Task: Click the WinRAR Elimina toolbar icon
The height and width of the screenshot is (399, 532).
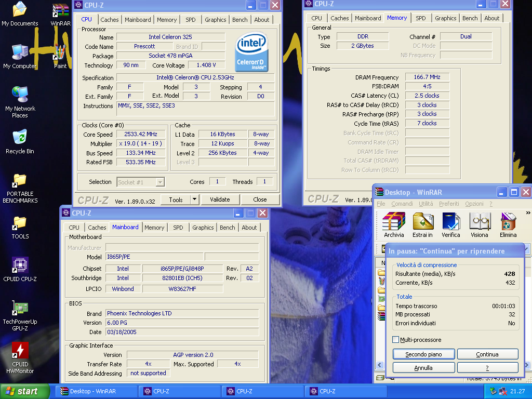Action: (508, 225)
